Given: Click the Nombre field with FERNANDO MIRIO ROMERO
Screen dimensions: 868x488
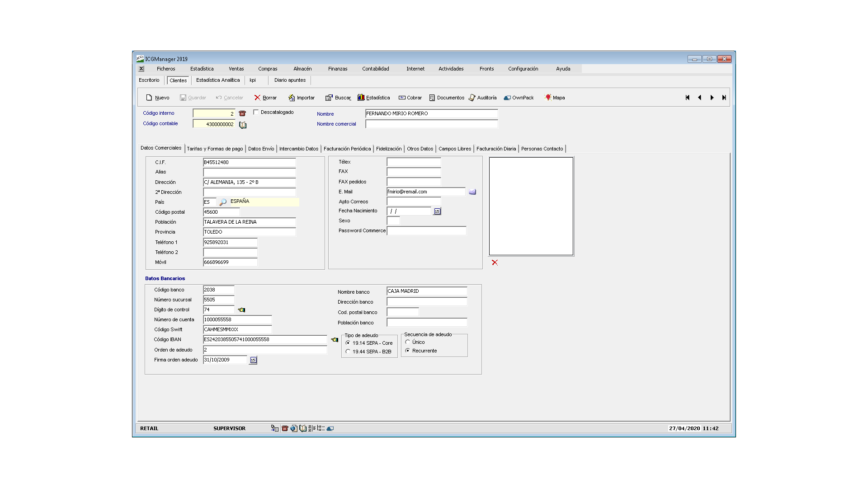Looking at the screenshot, I should [431, 113].
